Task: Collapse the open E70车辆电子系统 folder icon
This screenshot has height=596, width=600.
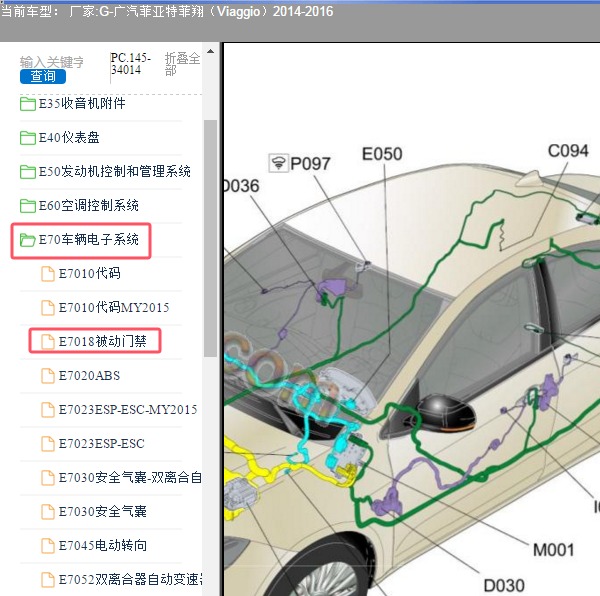Action: [x=28, y=240]
